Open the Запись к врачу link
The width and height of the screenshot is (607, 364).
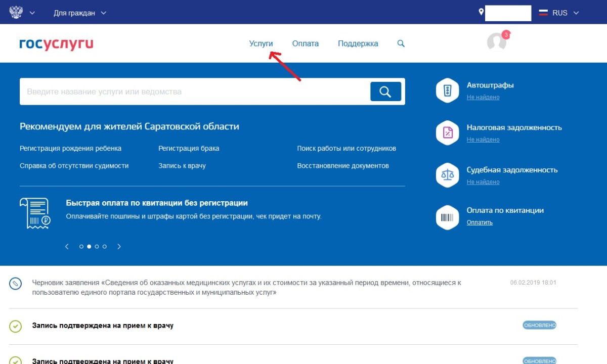click(x=182, y=165)
